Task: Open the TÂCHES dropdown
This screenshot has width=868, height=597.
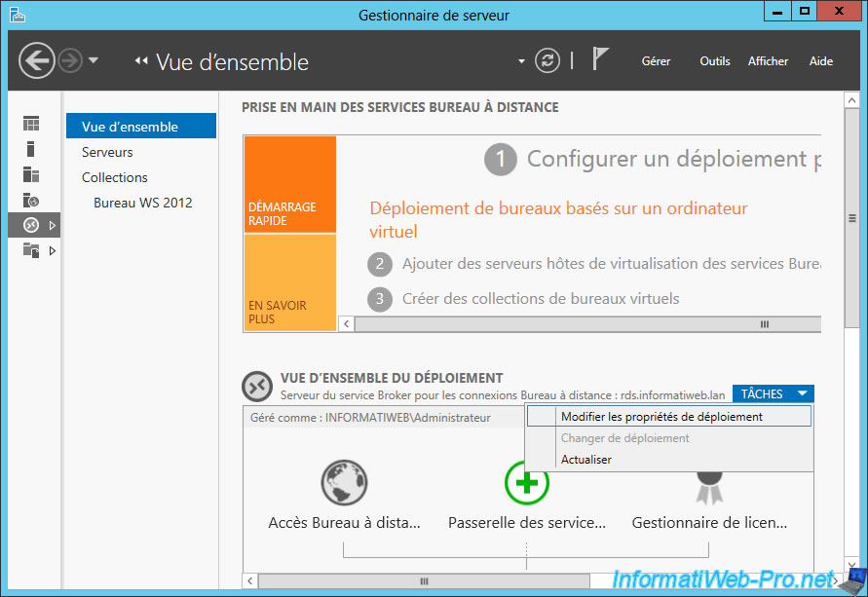Action: click(774, 394)
